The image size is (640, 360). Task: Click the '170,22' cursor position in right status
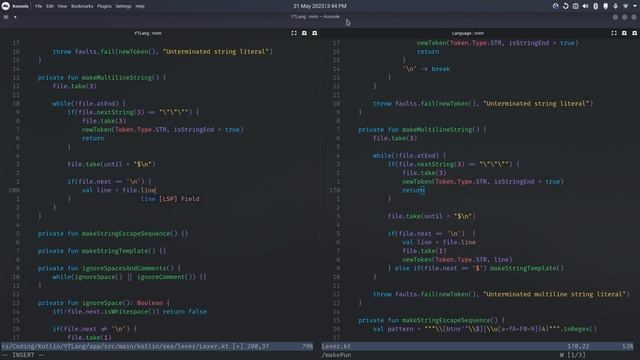point(578,346)
